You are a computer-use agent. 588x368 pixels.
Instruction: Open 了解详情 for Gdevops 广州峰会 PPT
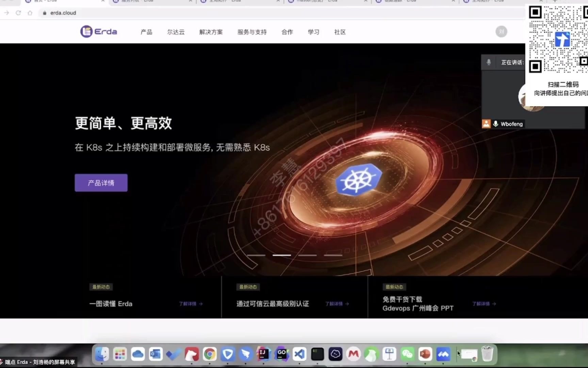484,304
